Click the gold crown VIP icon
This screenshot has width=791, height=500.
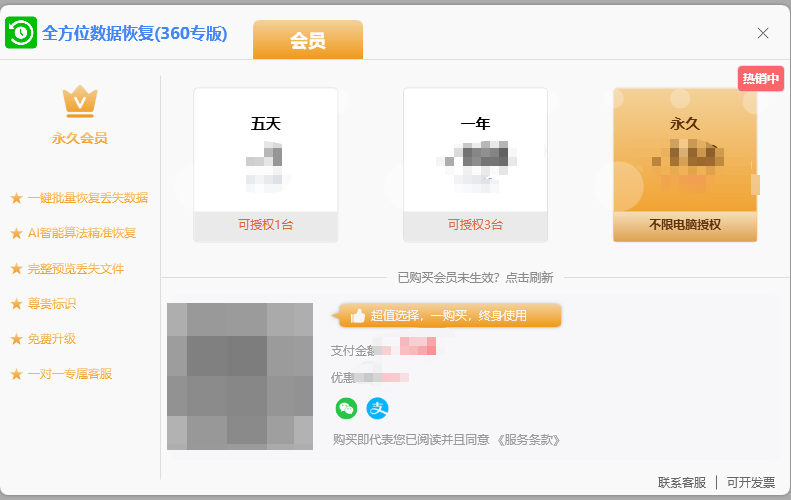pyautogui.click(x=80, y=101)
